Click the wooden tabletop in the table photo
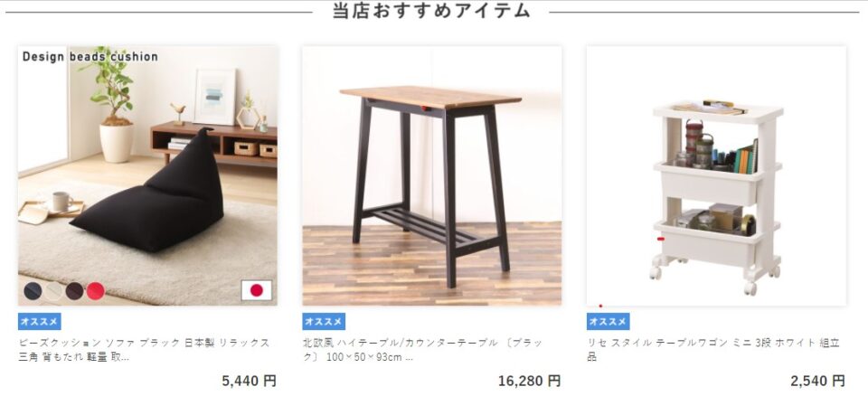The width and height of the screenshot is (868, 396). pos(430,97)
